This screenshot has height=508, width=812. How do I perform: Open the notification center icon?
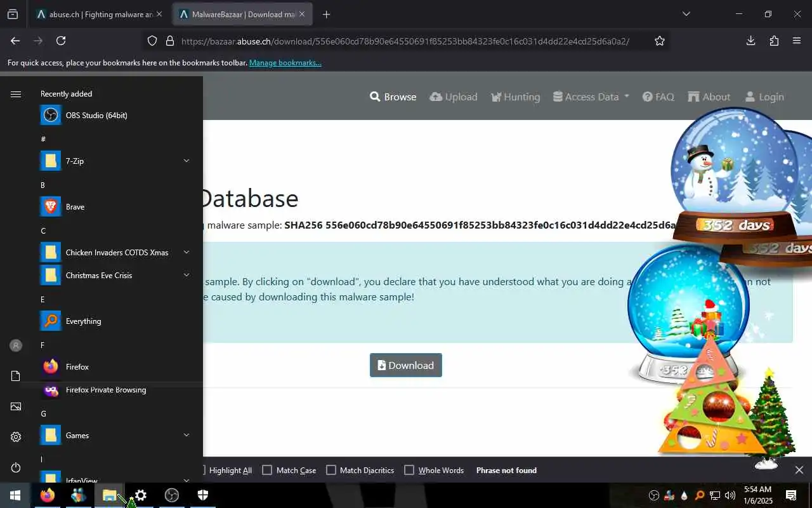coord(791,495)
